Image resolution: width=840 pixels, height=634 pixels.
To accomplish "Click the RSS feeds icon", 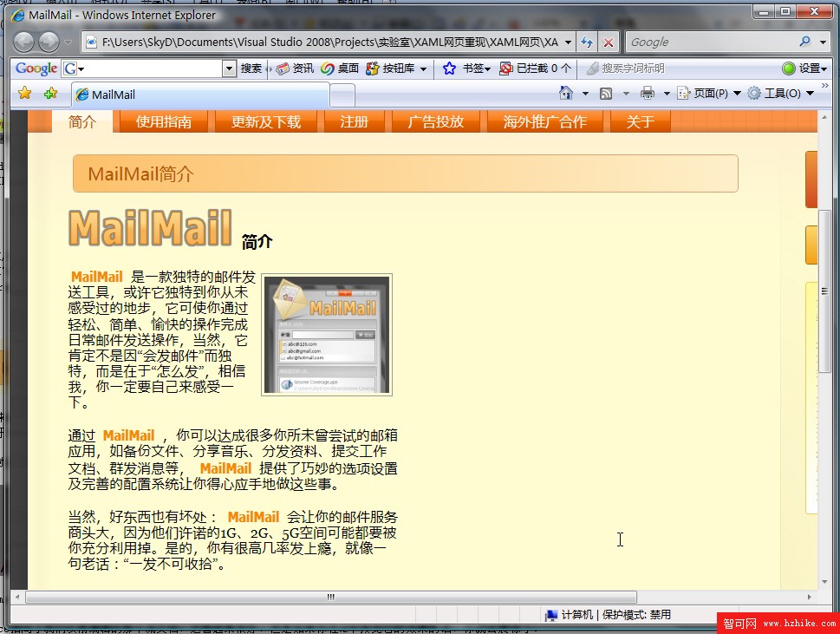I will (x=606, y=94).
